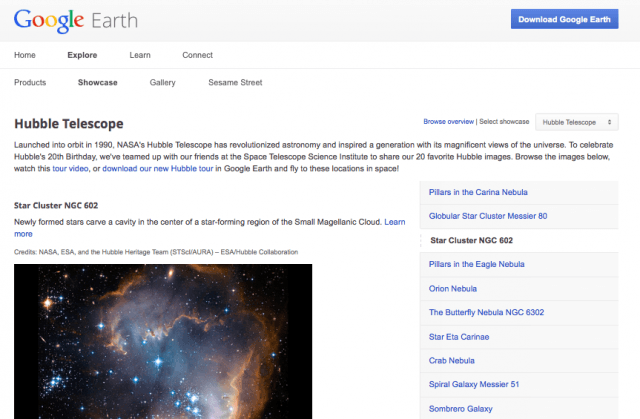Go to the Learn section
640x419 pixels.
point(140,55)
